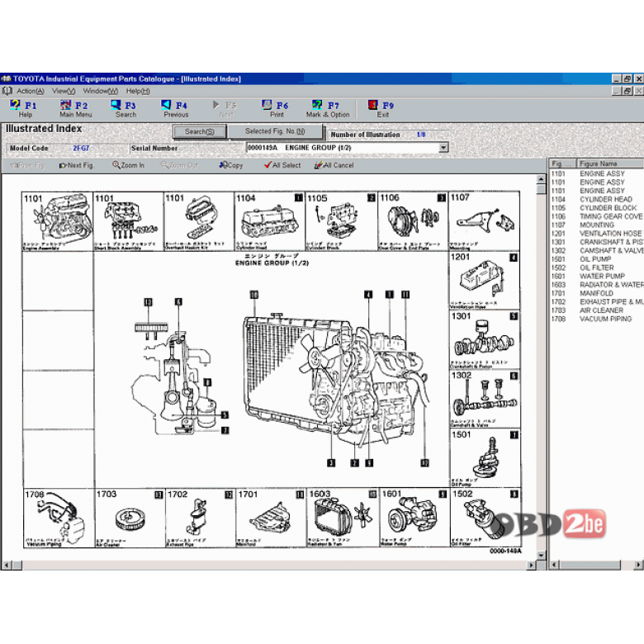644x644 pixels.
Task: Select the 1502 Oil Filter thumbnail
Action: tap(485, 518)
